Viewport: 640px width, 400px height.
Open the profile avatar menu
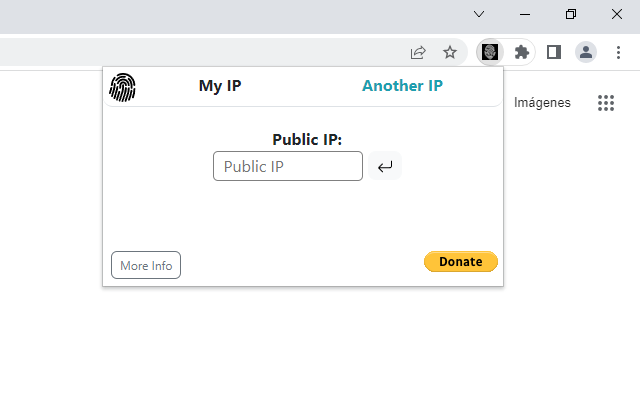(x=586, y=52)
